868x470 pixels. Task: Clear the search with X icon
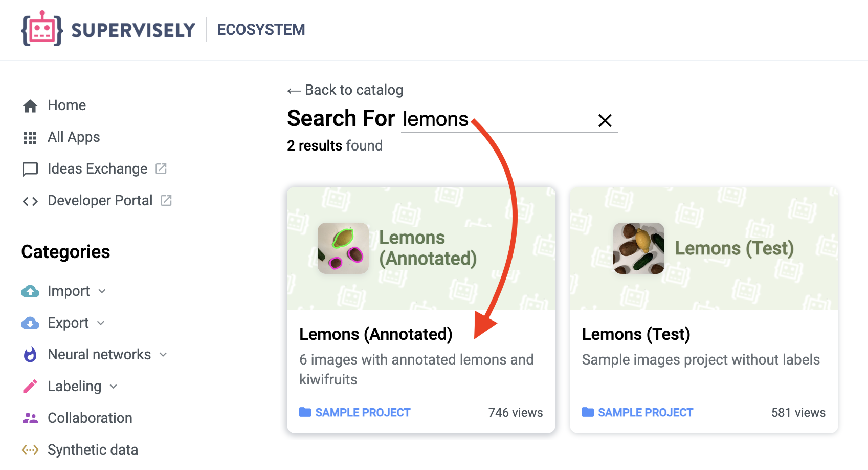[x=605, y=121]
